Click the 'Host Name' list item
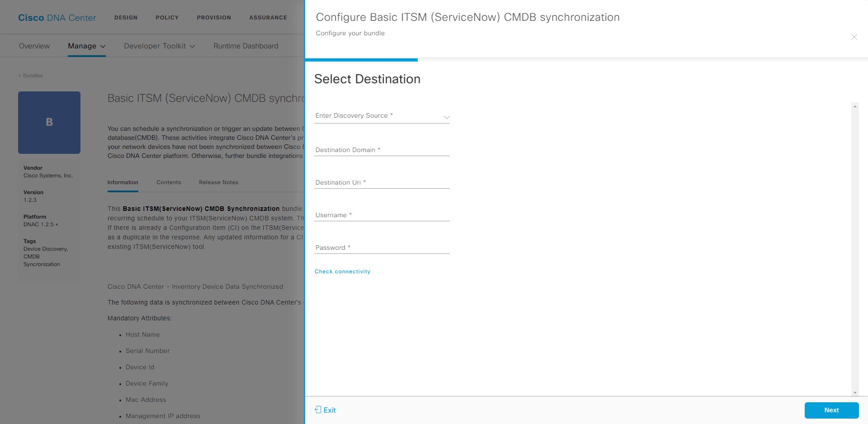 pos(143,334)
